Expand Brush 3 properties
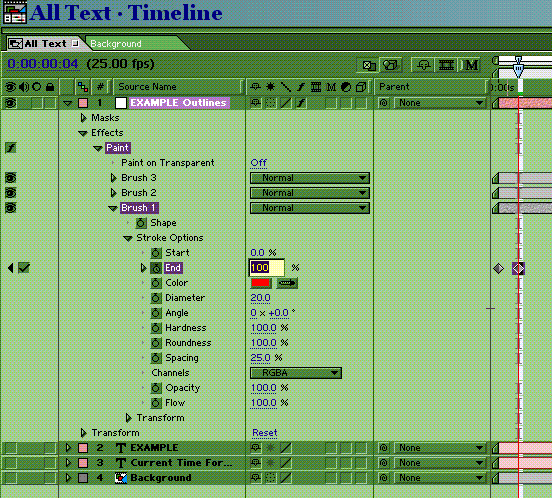The height and width of the screenshot is (498, 552). (113, 178)
